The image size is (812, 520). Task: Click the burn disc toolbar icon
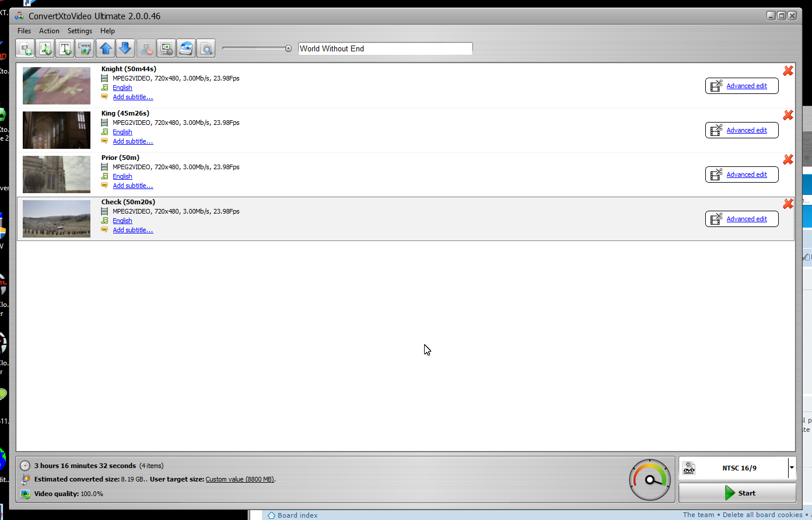click(186, 48)
